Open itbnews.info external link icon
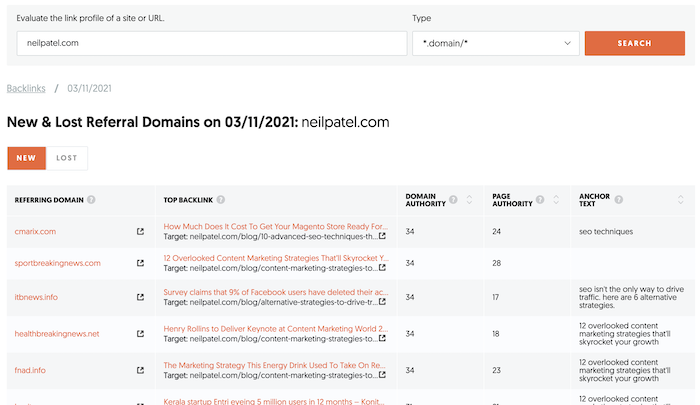The width and height of the screenshot is (700, 405). click(140, 297)
